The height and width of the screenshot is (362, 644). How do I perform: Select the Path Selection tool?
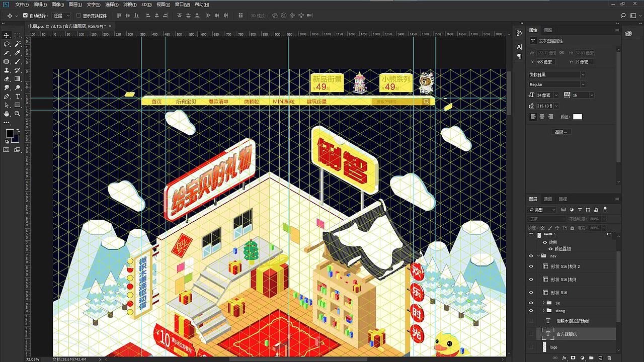pyautogui.click(x=7, y=105)
